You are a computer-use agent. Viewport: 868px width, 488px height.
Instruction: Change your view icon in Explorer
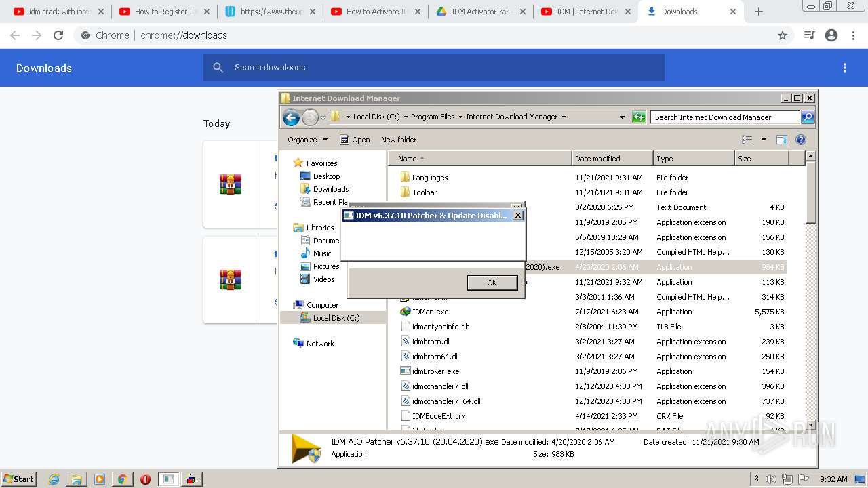coord(747,140)
